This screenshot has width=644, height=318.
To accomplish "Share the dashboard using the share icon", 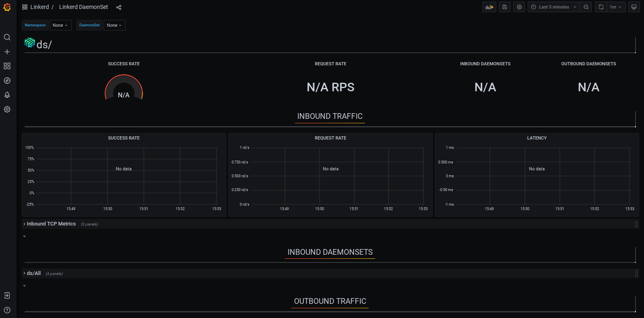I will click(x=119, y=7).
